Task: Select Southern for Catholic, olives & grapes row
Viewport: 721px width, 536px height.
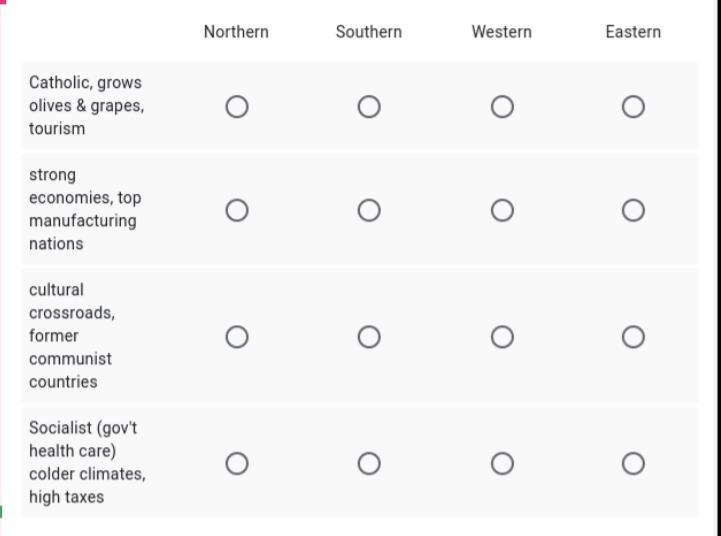Action: coord(369,107)
